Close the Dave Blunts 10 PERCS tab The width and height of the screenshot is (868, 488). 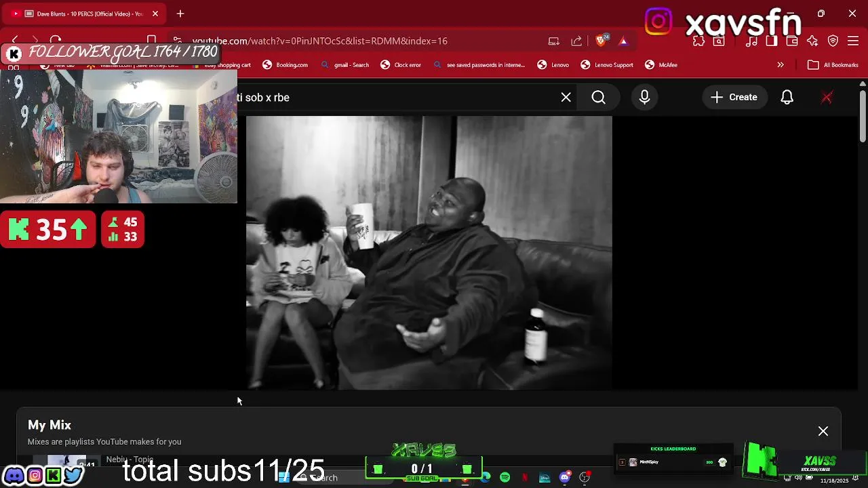(155, 14)
